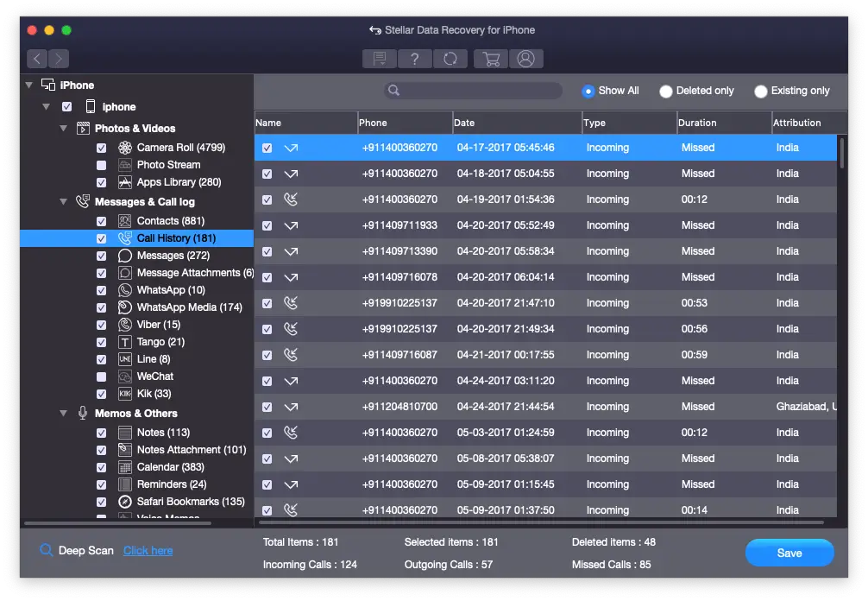The height and width of the screenshot is (601, 868).
Task: Open the Deep Scan Click here link
Action: 148,551
